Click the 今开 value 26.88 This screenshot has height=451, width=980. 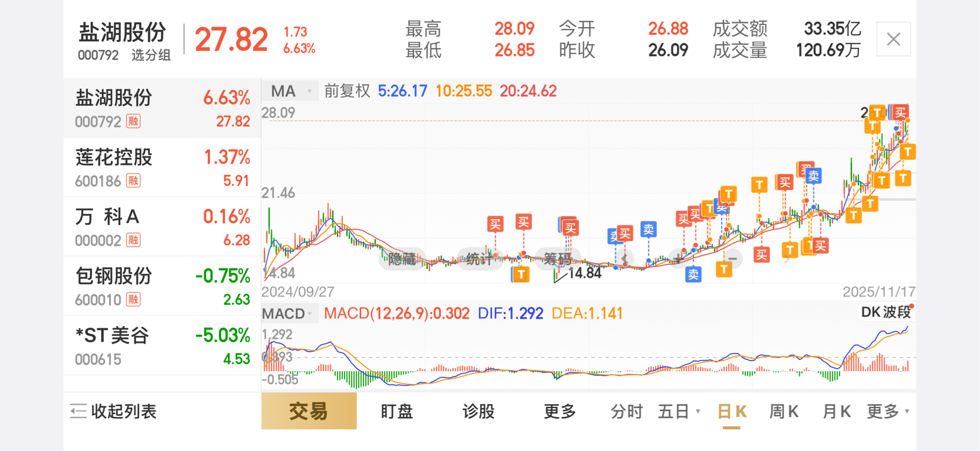(x=668, y=29)
